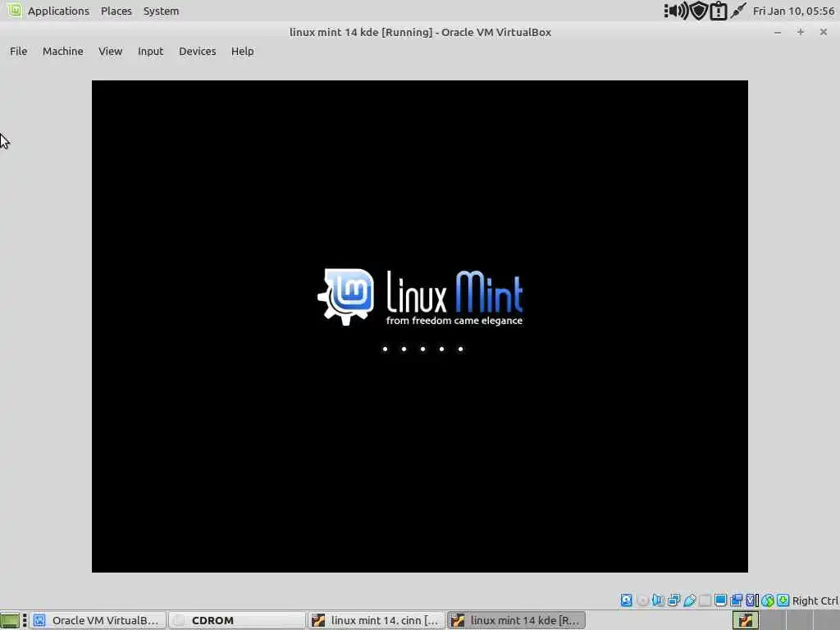Open the Machine menu
This screenshot has height=630, width=840.
tap(62, 52)
